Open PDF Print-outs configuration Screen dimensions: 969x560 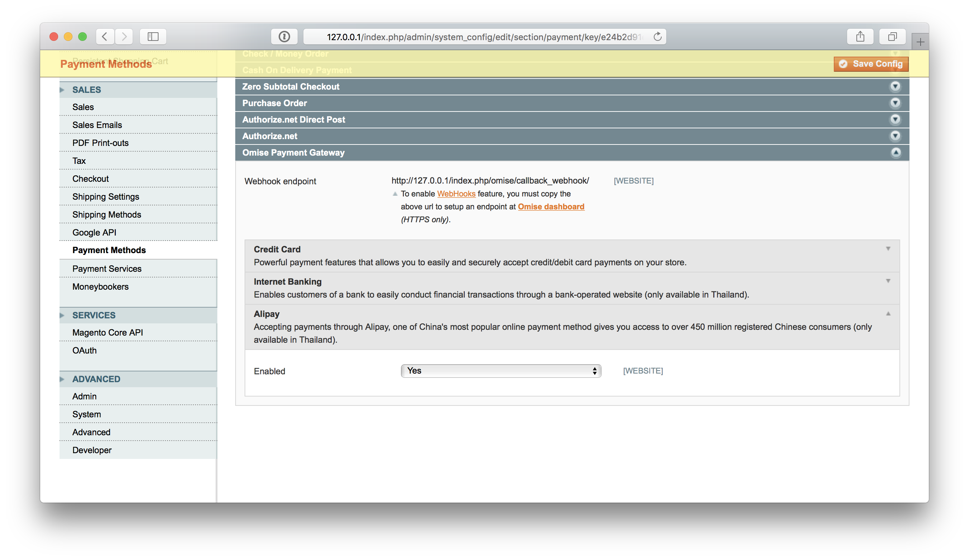138,143
